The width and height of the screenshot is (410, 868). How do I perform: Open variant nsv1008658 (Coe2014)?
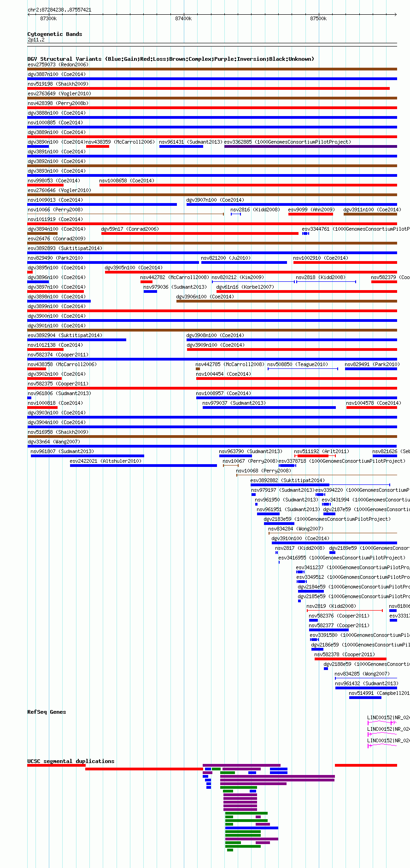point(127,181)
